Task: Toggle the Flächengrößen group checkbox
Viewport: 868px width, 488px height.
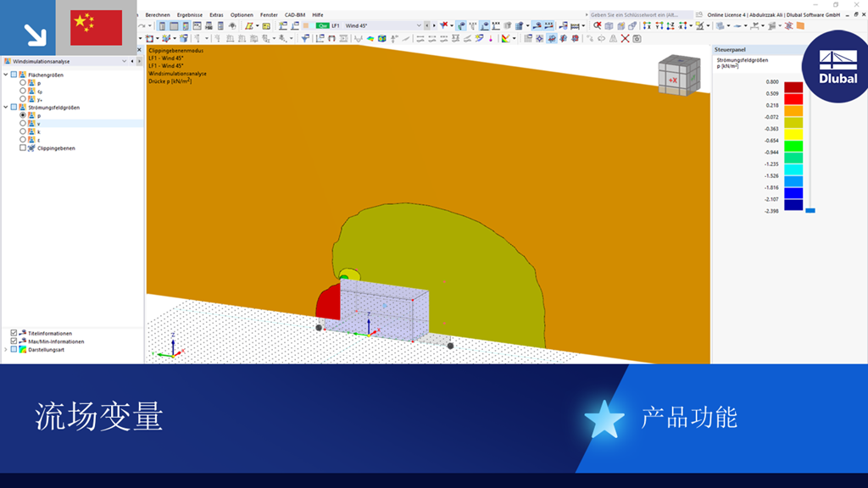Action: (x=14, y=75)
